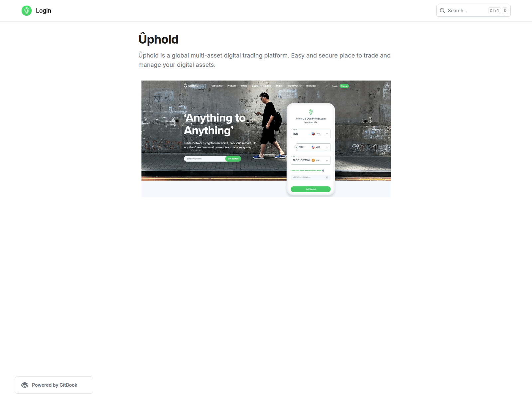Focus the Search input box

473,11
